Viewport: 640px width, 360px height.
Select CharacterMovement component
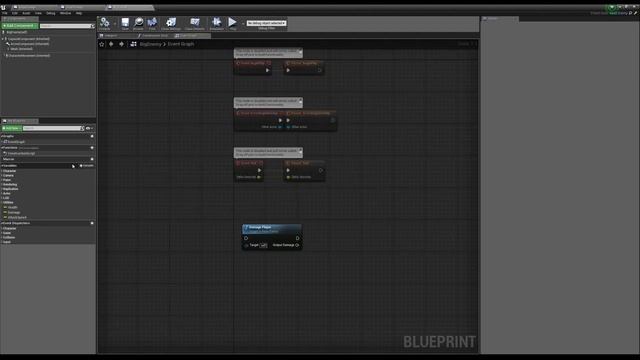click(28, 56)
